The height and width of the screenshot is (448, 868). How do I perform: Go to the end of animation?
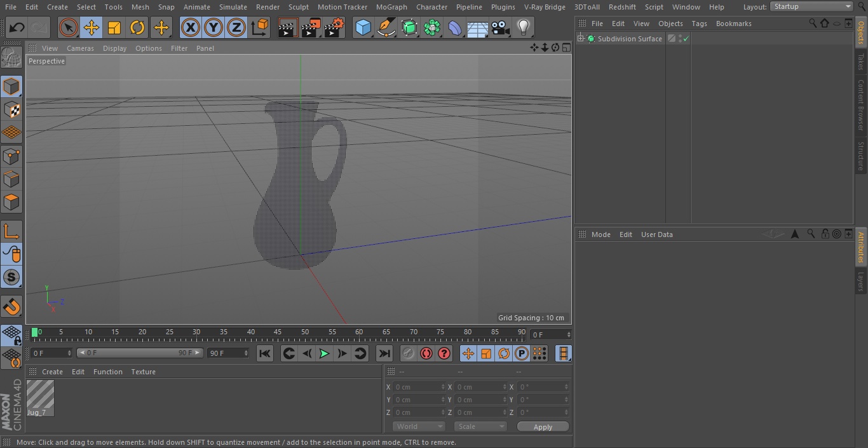coord(384,353)
